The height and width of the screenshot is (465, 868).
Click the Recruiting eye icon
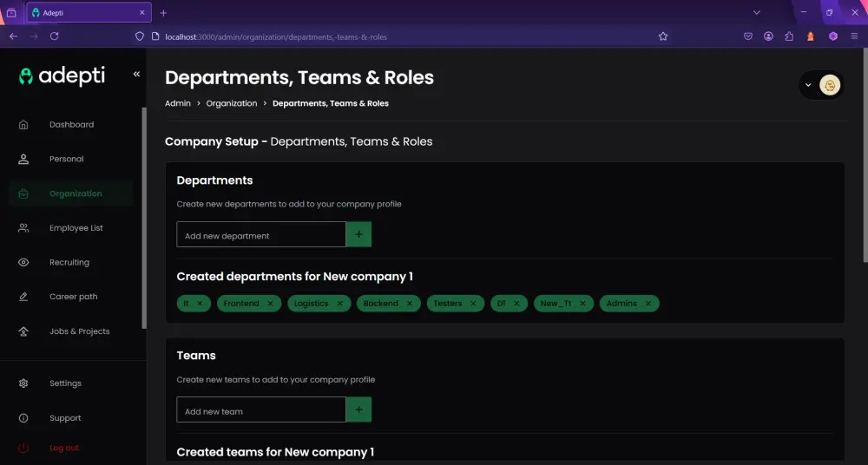(x=23, y=262)
